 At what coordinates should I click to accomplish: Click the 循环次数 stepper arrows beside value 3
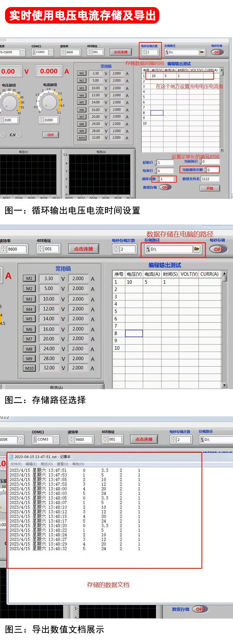158,179
